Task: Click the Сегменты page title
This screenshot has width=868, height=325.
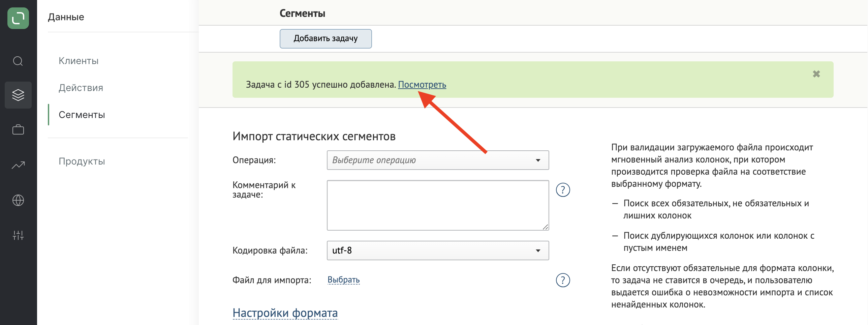Action: (302, 13)
